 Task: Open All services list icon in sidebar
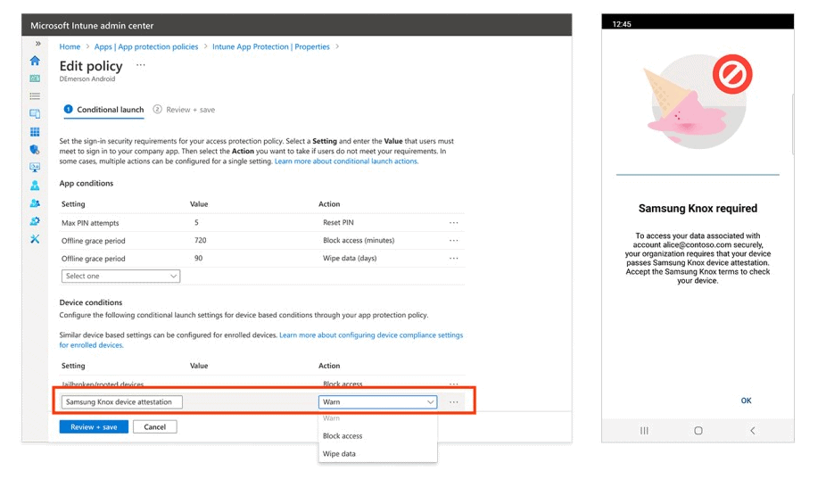point(35,95)
